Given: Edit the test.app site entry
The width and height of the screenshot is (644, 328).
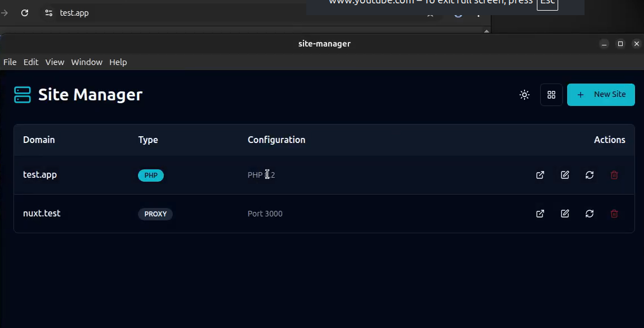Looking at the screenshot, I should click(x=565, y=175).
